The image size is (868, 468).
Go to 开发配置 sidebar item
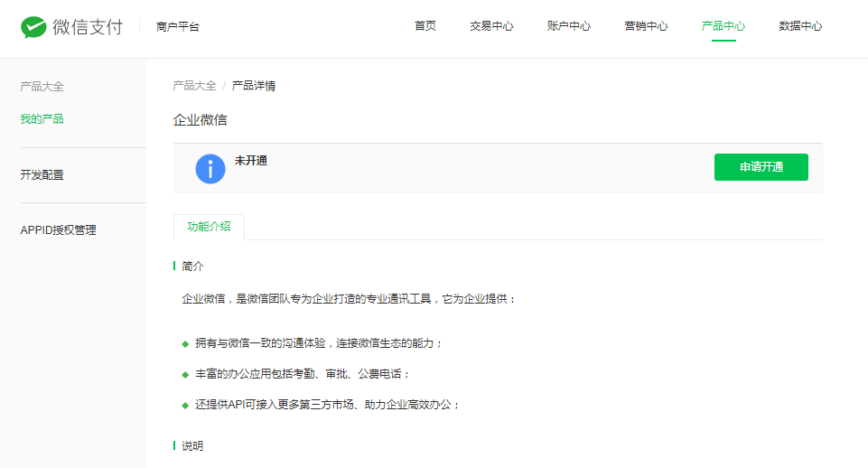[42, 175]
